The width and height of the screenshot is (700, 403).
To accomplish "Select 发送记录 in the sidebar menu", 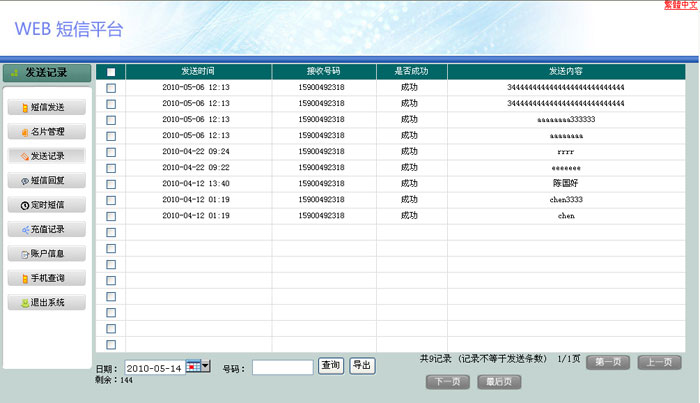I will [46, 156].
